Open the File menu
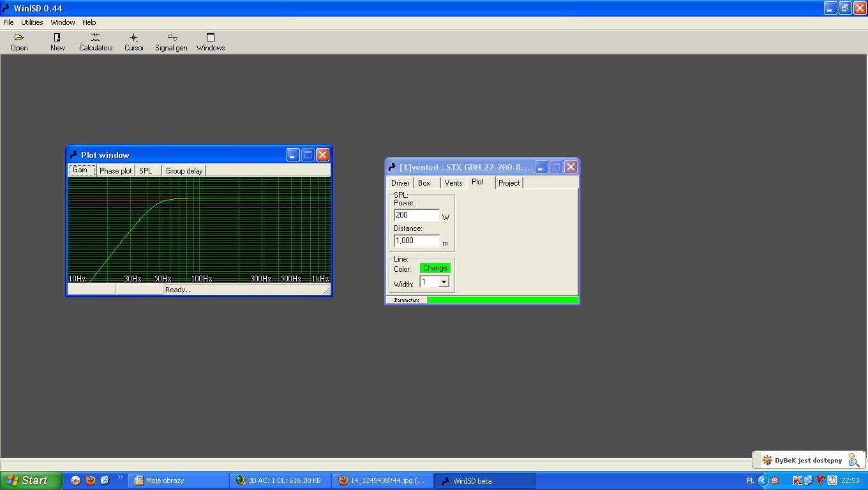Image resolution: width=868 pixels, height=490 pixels. pos(8,22)
